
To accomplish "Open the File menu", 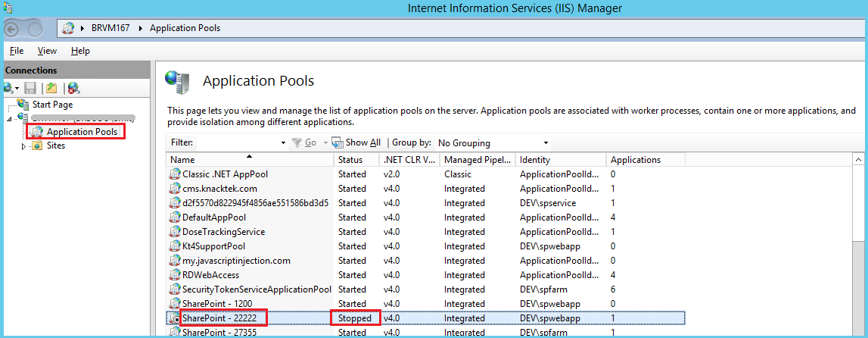I will click(x=17, y=51).
